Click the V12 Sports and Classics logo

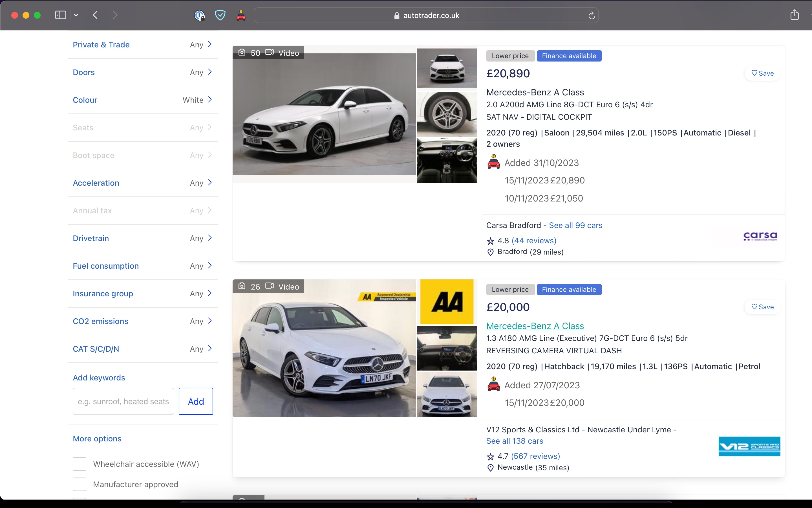(x=749, y=446)
